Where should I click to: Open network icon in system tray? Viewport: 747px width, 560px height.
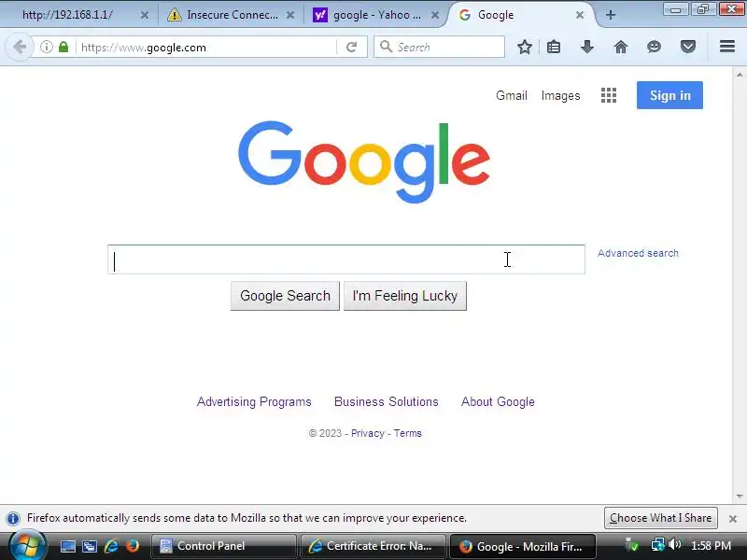pos(658,545)
